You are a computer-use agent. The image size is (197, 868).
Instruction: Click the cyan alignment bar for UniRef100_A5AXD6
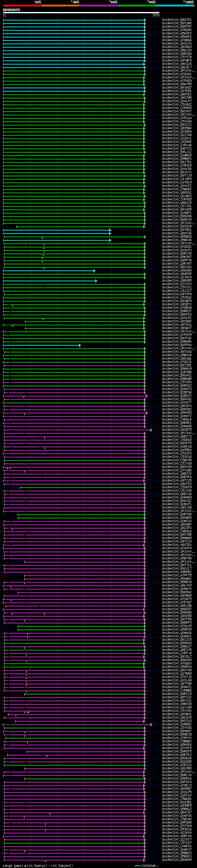(49, 271)
